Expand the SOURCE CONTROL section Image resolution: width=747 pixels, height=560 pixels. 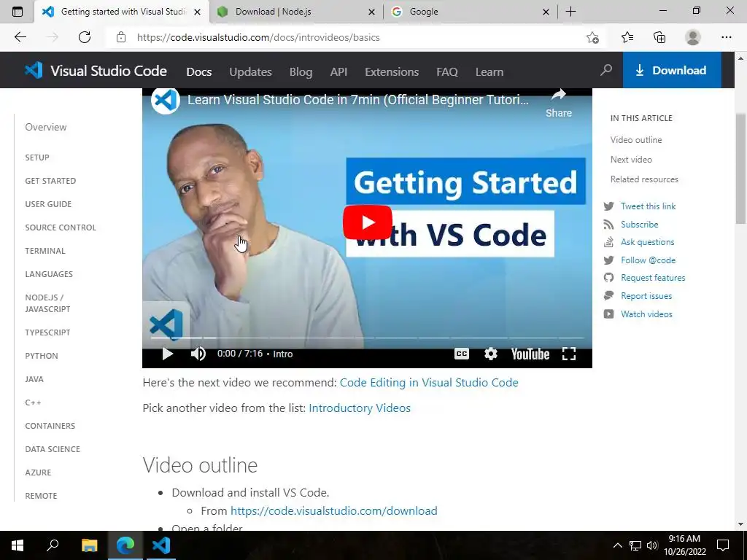click(61, 227)
